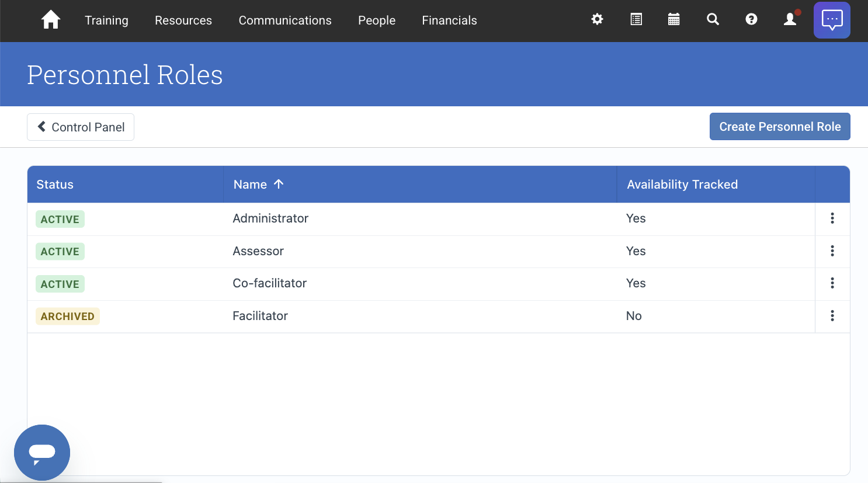Open the Training menu
Screen dimensions: 868x483
[x=106, y=20]
